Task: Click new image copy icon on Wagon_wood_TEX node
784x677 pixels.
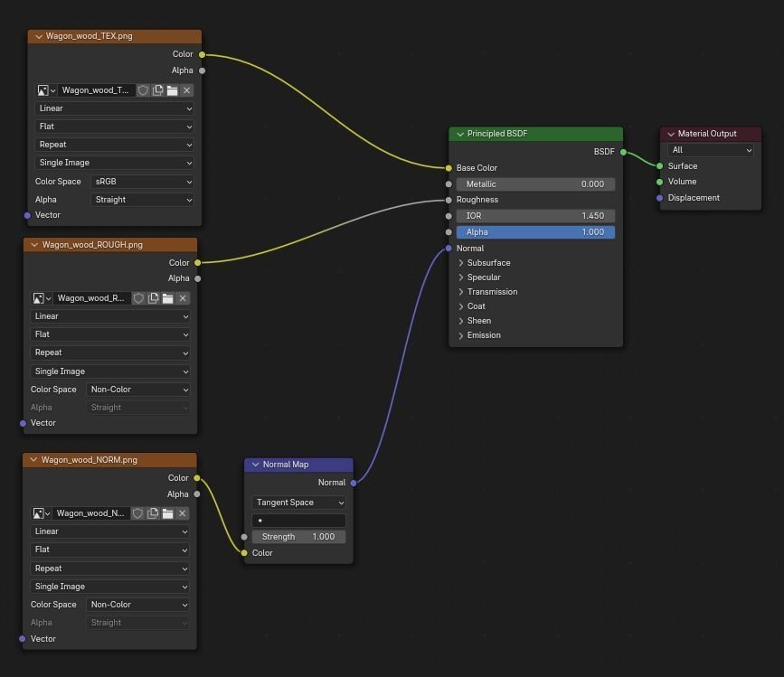Action: [158, 90]
